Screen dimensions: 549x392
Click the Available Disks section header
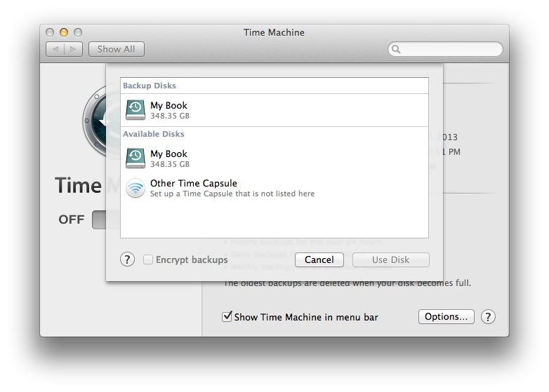pos(153,134)
